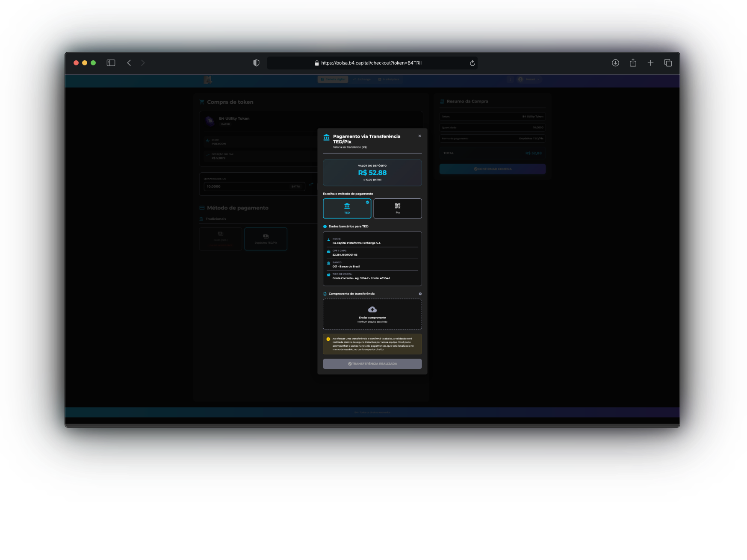747x560 pixels.
Task: Go back with the browser back arrow
Action: [129, 63]
